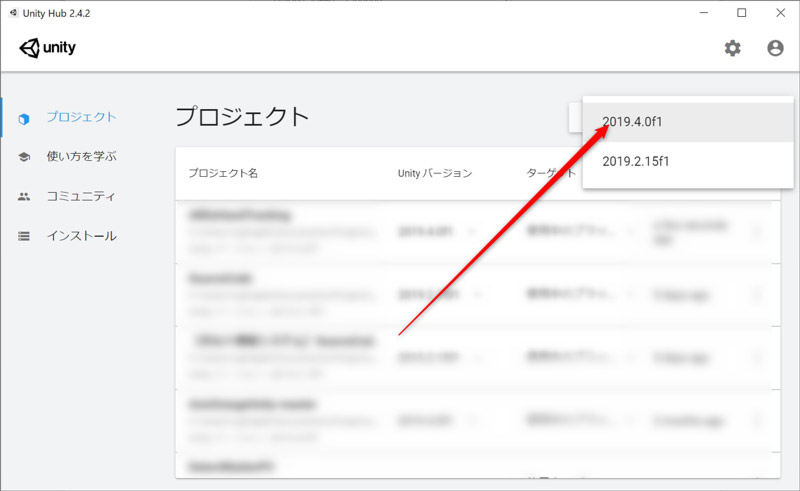Choose version 2019.4.0f1 from the dropdown
The height and width of the screenshot is (491, 800).
688,122
